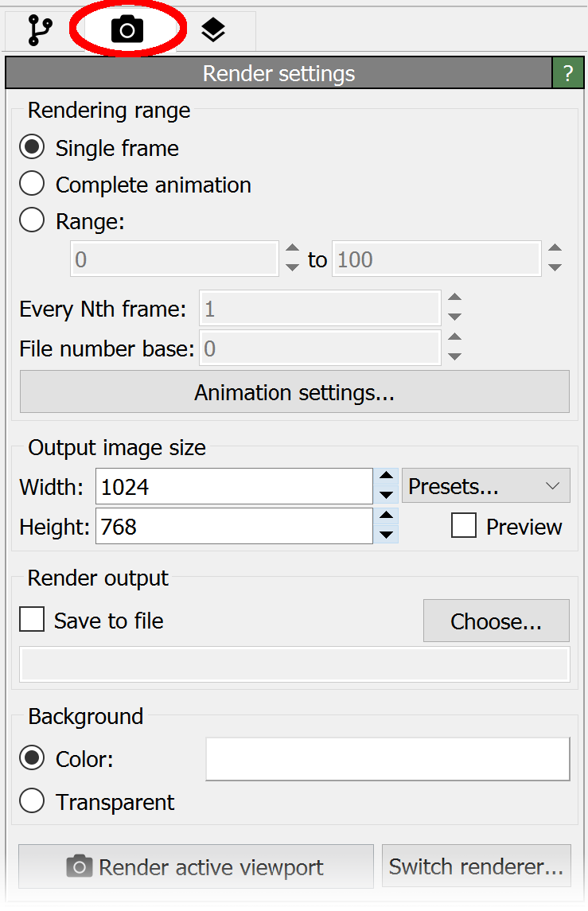
Task: Select the Single frame option
Action: pyautogui.click(x=32, y=148)
